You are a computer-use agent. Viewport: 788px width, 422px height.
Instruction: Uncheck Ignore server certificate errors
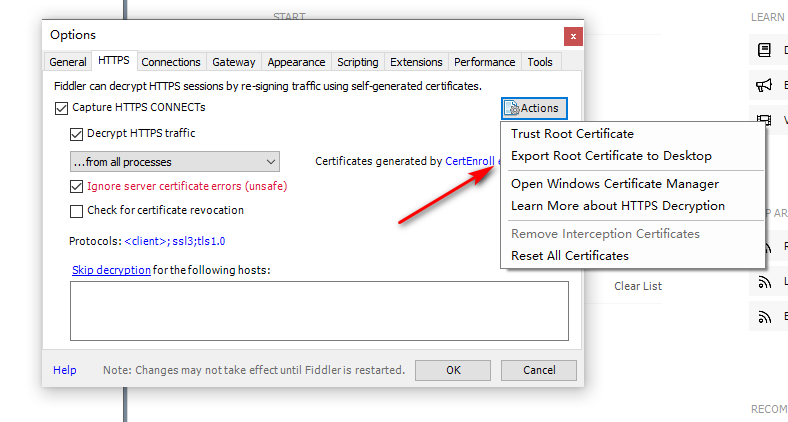click(76, 186)
